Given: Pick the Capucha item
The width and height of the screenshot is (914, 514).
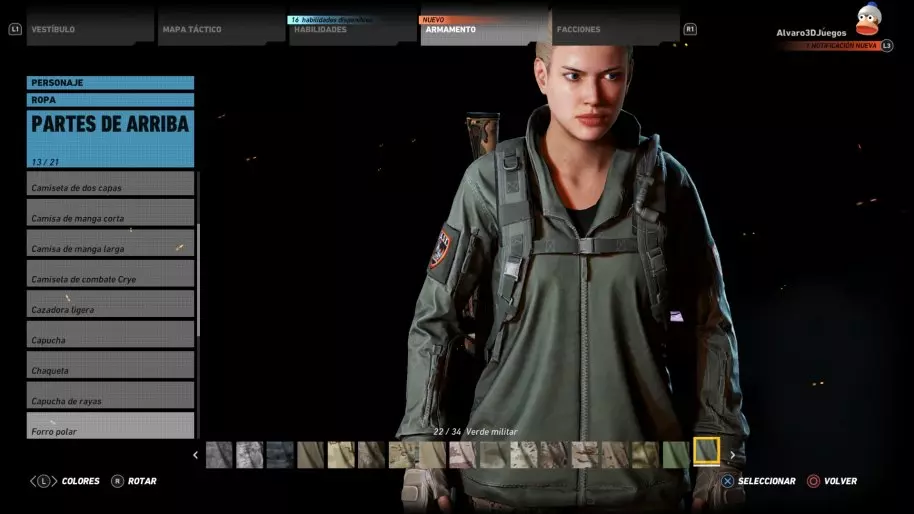Looking at the screenshot, I should point(110,335).
